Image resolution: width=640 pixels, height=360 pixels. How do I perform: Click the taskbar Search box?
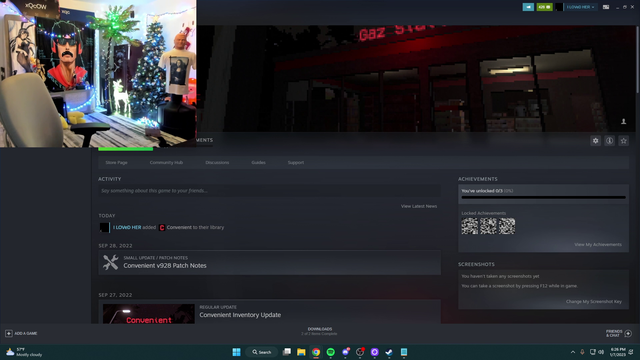(262, 352)
